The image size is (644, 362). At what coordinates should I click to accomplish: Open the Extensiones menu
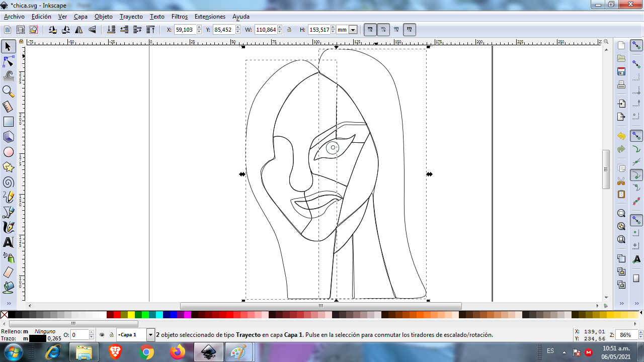[x=210, y=17]
